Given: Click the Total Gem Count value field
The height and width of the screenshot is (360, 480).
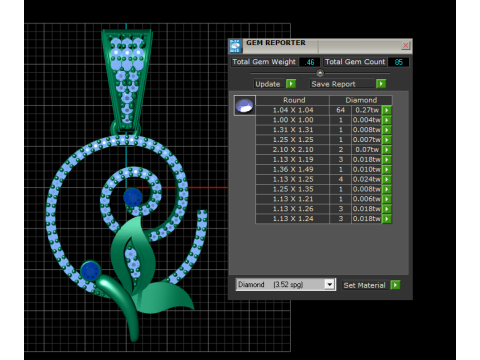Looking at the screenshot, I should 398,62.
